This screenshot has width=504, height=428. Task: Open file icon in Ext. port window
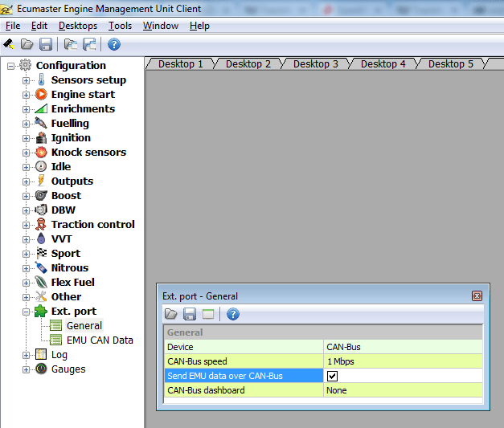(170, 314)
